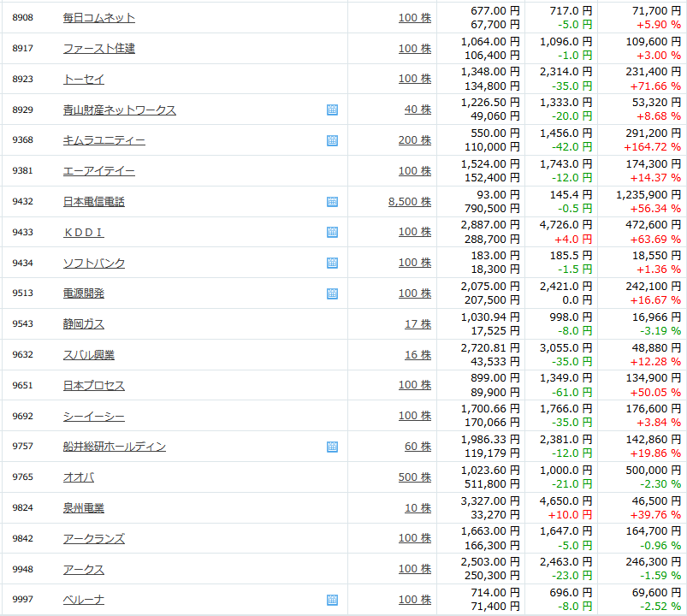Click the icon beside 日本電信電話
This screenshot has height=616, width=687.
point(332,202)
